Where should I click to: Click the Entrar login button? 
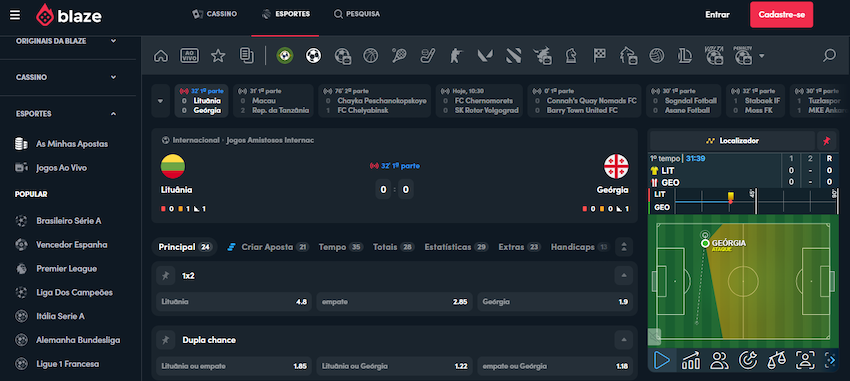[x=717, y=15]
